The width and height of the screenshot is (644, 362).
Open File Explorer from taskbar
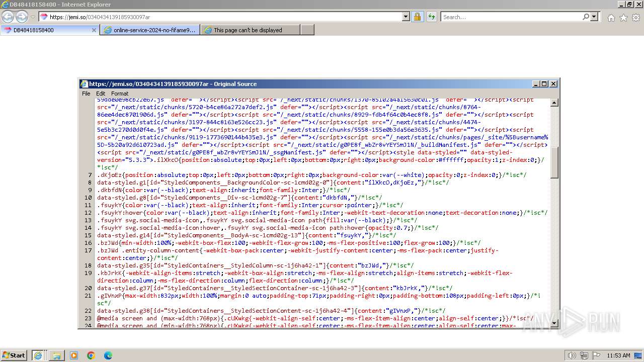(57, 355)
